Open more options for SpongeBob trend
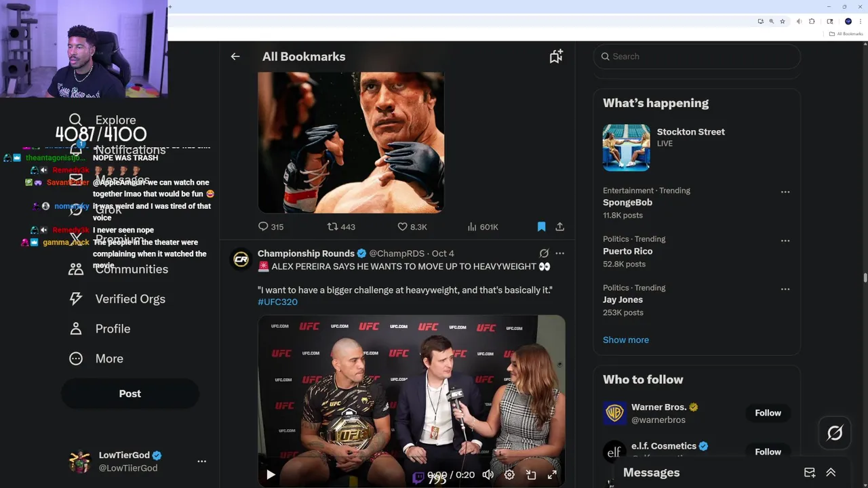Viewport: 868px width, 488px height. coord(785,192)
